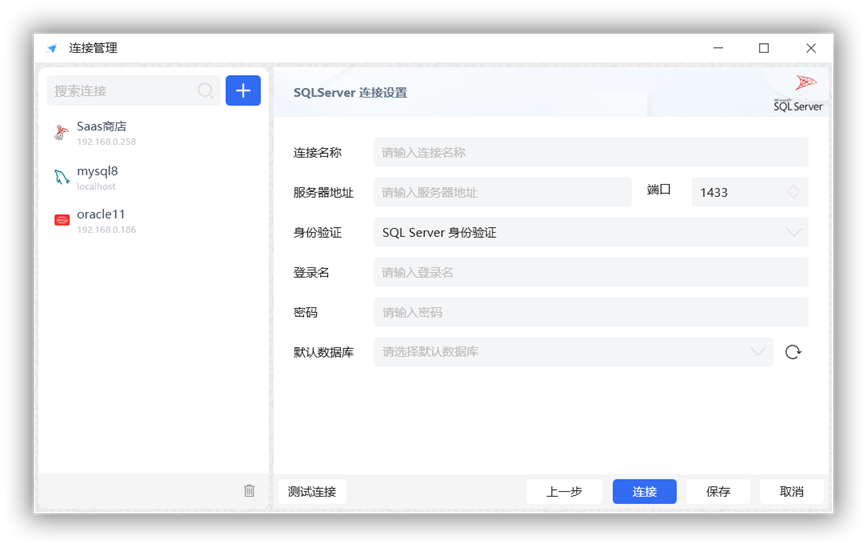
Task: Open the 身份验证 dropdown
Action: pyautogui.click(x=591, y=232)
